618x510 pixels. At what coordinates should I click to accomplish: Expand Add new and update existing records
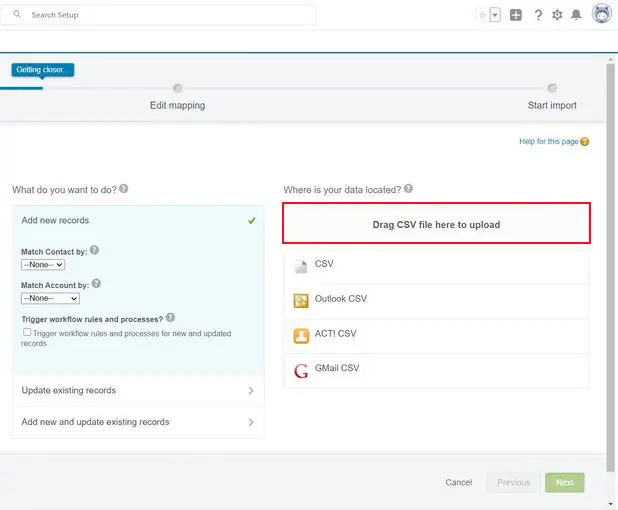pos(138,422)
